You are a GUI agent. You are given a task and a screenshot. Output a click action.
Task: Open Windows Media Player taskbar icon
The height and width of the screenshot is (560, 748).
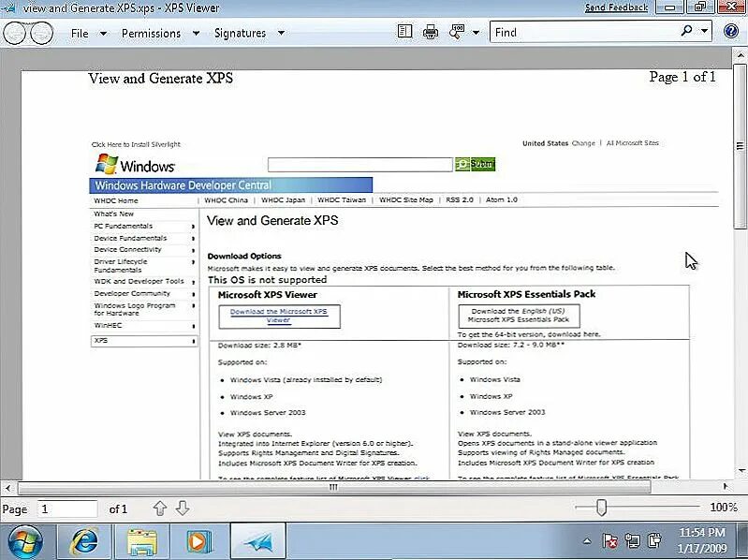point(198,542)
